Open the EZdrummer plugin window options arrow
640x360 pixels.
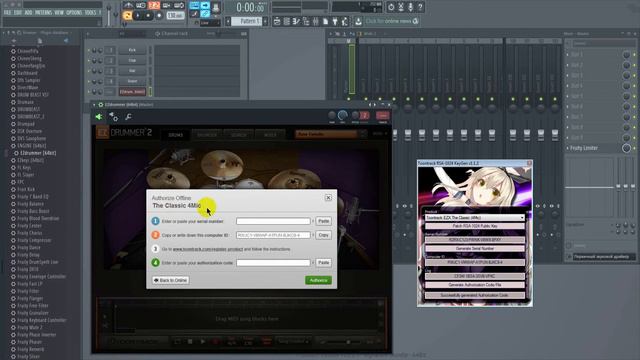(x=94, y=105)
